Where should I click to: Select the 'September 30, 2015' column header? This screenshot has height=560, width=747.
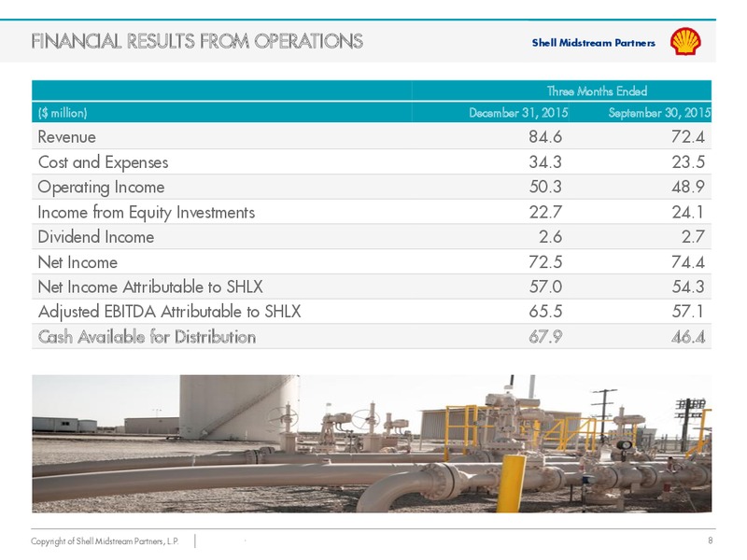coord(659,113)
